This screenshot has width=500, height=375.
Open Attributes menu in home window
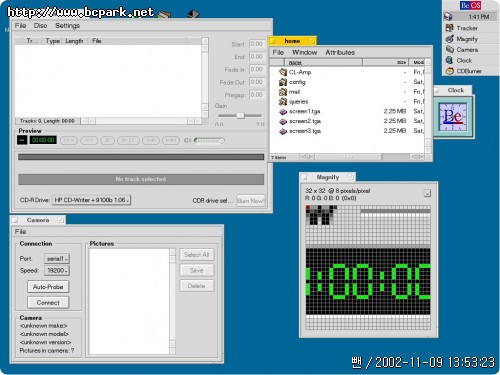[340, 52]
